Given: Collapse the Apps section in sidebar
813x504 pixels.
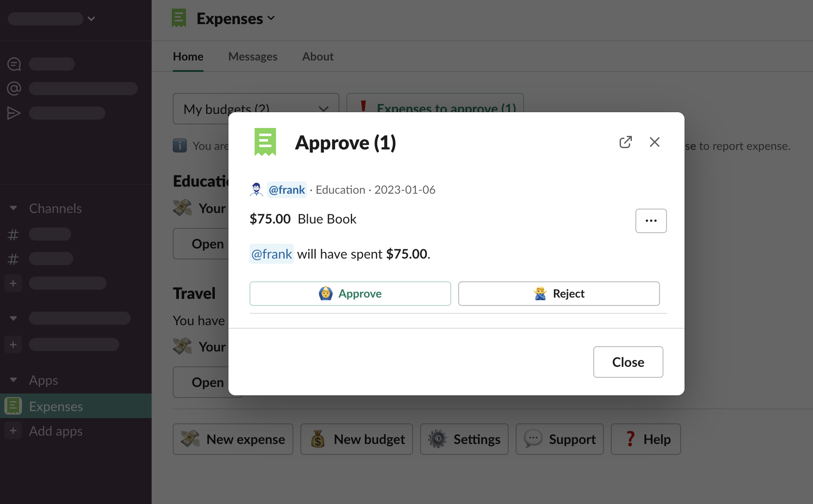Looking at the screenshot, I should pyautogui.click(x=14, y=380).
